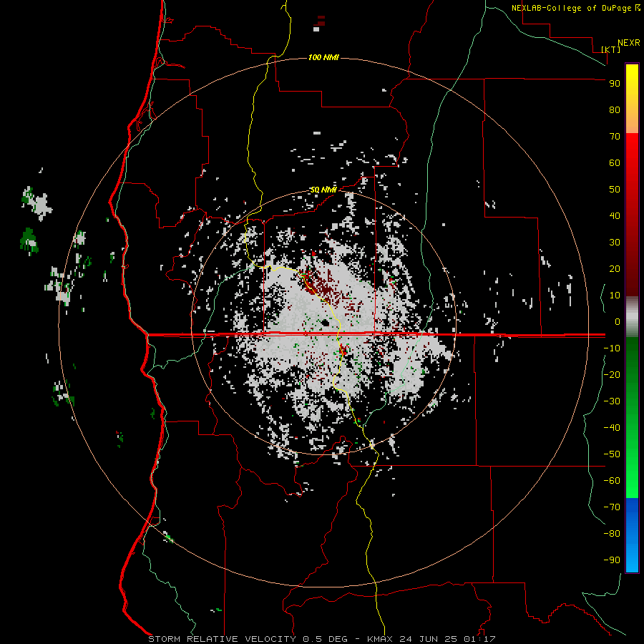
Task: Click the positive 10 scale value
Action: [615, 296]
